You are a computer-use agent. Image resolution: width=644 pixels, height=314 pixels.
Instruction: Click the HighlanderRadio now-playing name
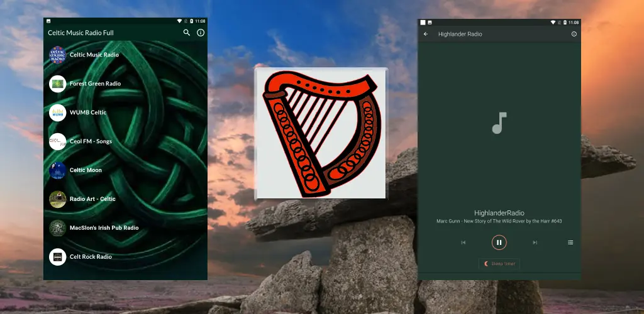tap(499, 213)
